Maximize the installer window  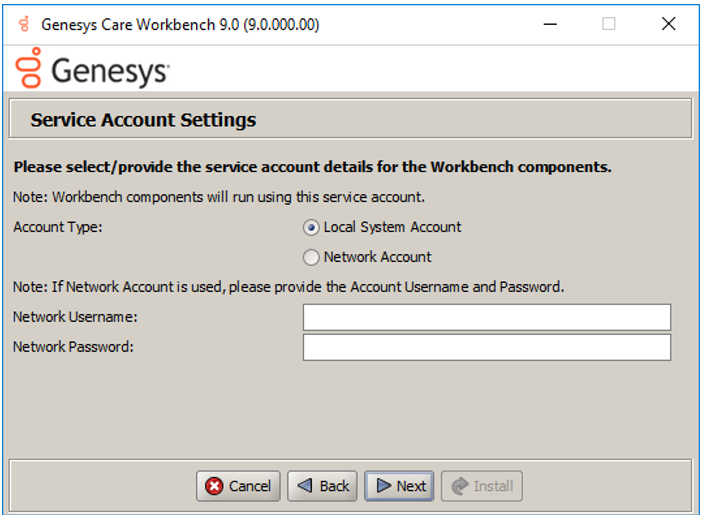608,24
